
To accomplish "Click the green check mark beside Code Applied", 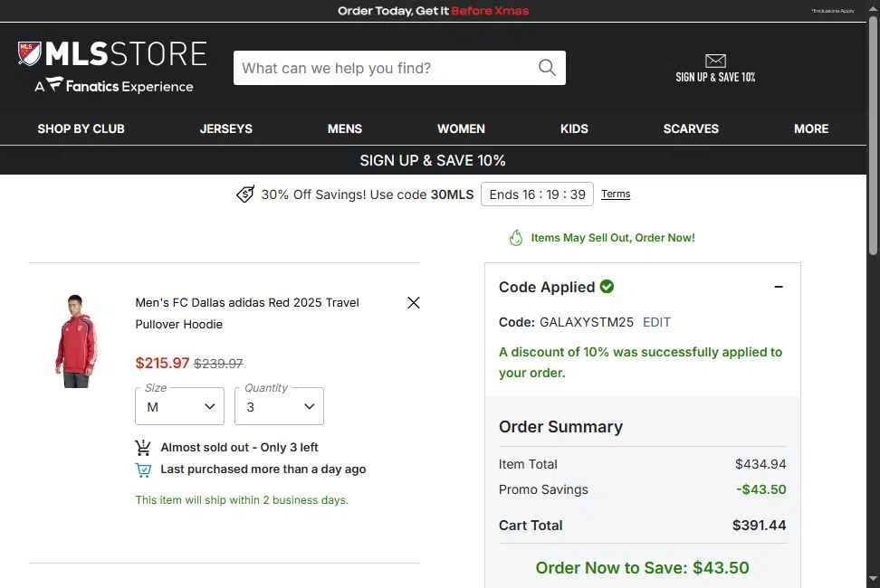I will 607,287.
